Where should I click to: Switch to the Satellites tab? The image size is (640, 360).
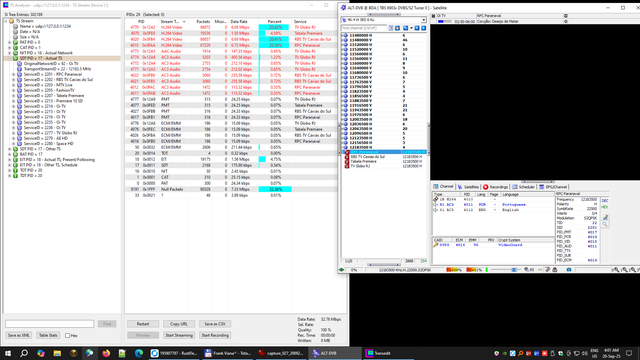tap(468, 187)
